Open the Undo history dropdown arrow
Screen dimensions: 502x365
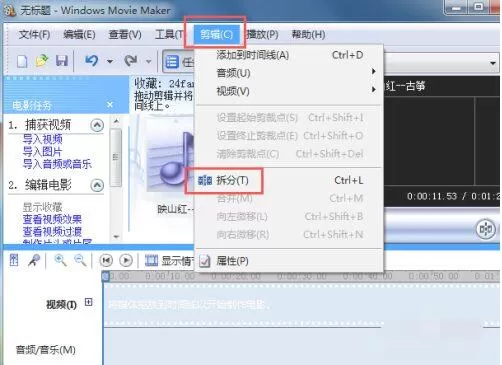point(110,61)
